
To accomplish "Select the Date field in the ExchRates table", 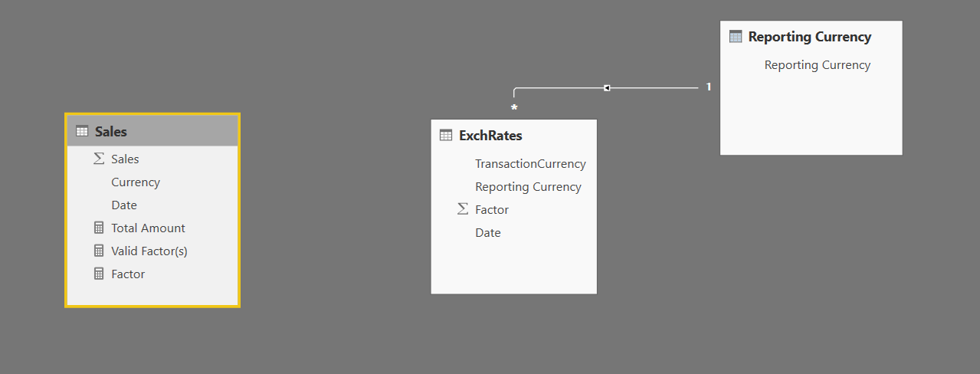I will (488, 232).
